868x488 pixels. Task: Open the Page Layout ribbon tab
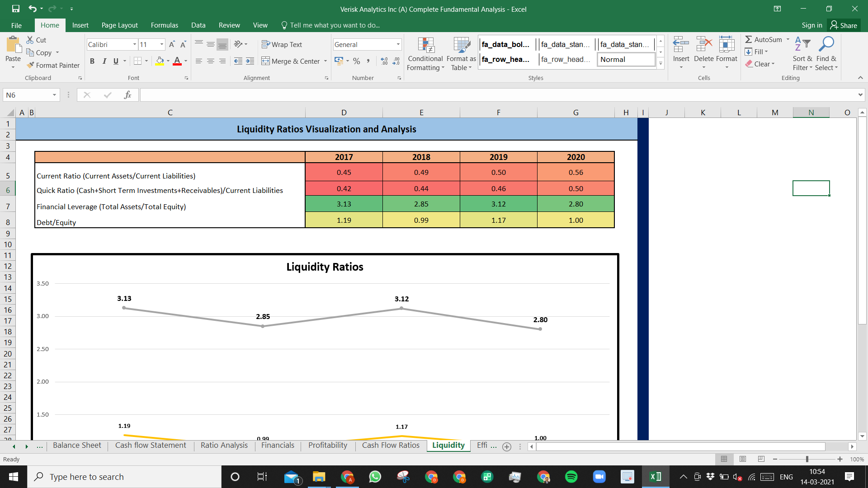pyautogui.click(x=119, y=25)
